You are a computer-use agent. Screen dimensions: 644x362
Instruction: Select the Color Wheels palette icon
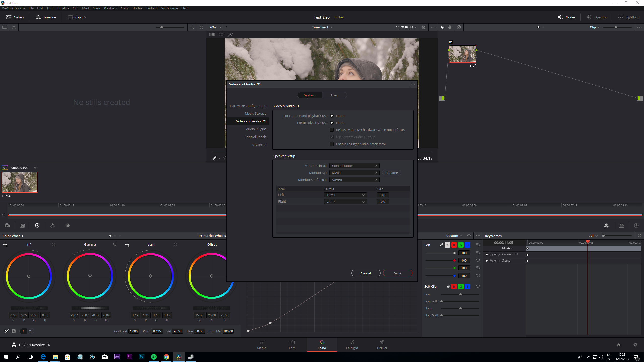click(x=37, y=225)
